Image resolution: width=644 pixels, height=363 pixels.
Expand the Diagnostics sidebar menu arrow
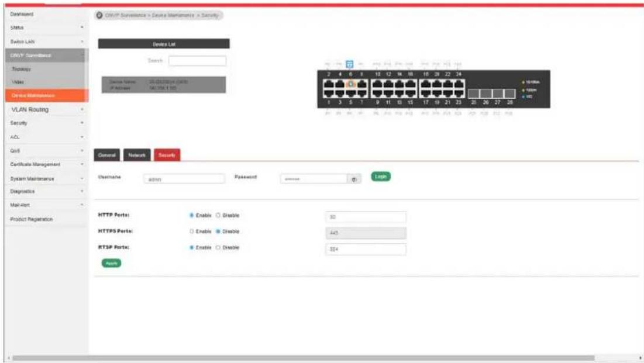click(82, 191)
